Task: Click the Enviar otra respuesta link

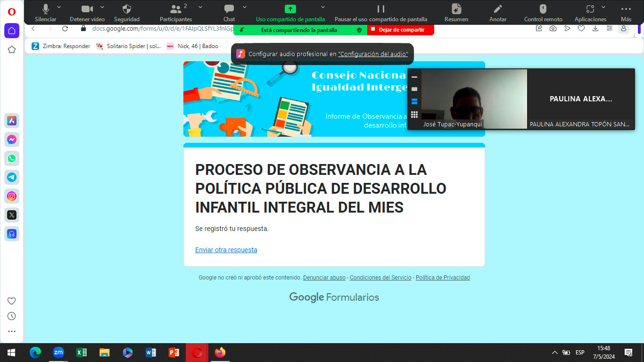Action: tap(226, 250)
